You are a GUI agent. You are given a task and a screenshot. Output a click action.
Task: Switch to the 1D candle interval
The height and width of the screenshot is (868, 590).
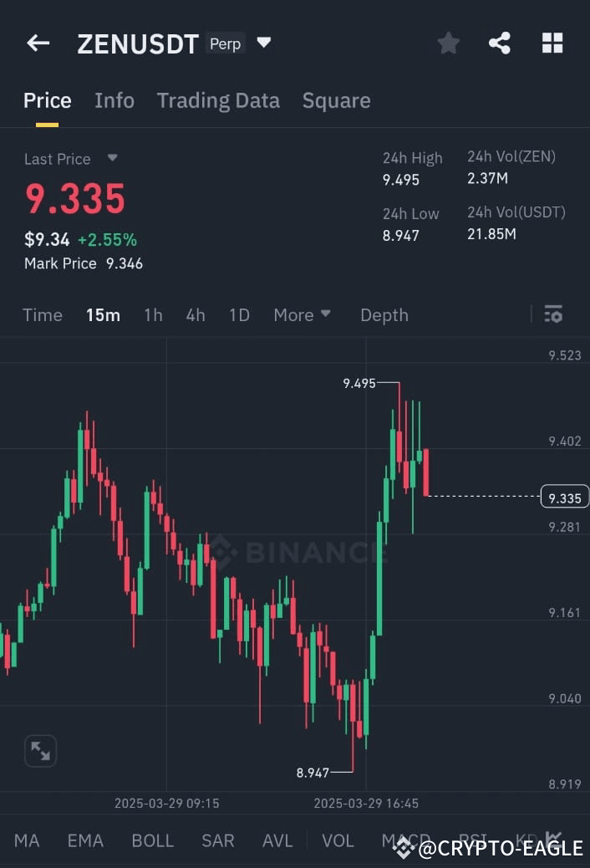point(239,314)
